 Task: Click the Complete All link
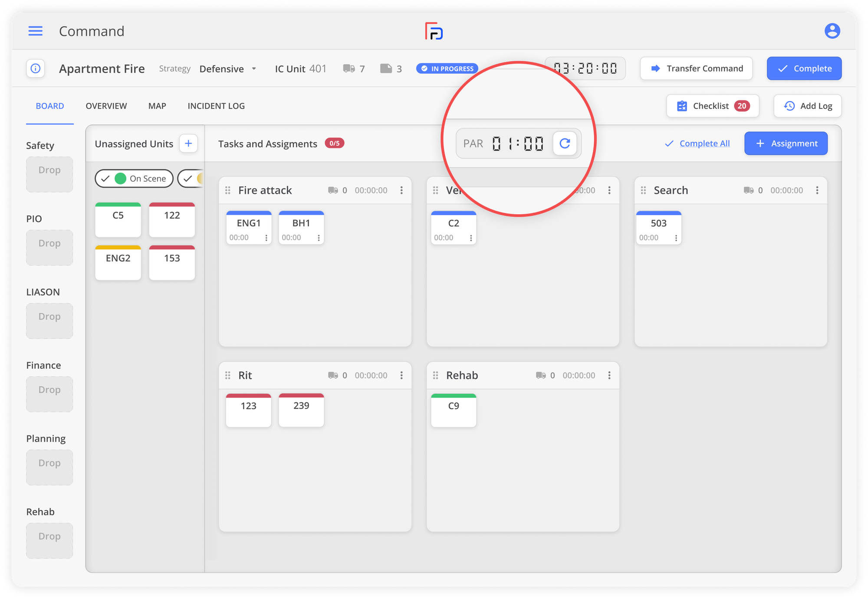tap(704, 144)
